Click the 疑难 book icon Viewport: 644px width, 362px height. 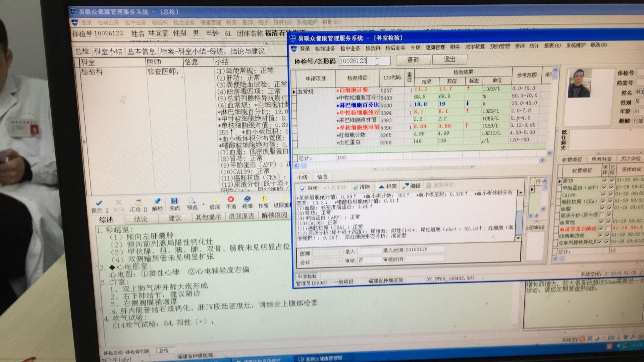(247, 199)
